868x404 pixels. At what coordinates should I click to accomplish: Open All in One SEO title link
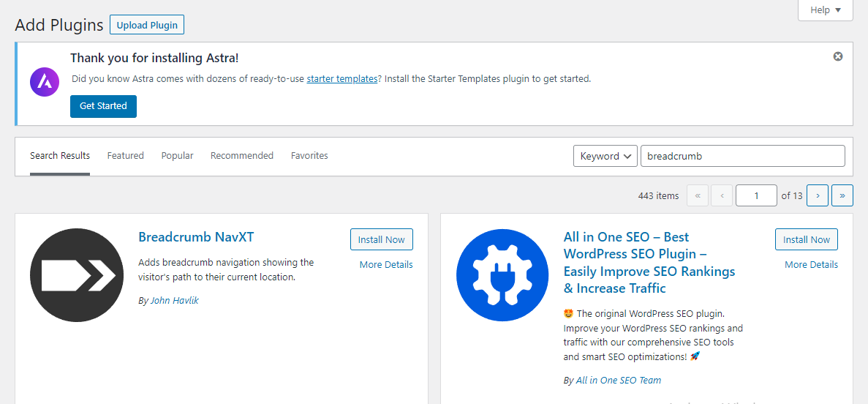click(x=649, y=263)
